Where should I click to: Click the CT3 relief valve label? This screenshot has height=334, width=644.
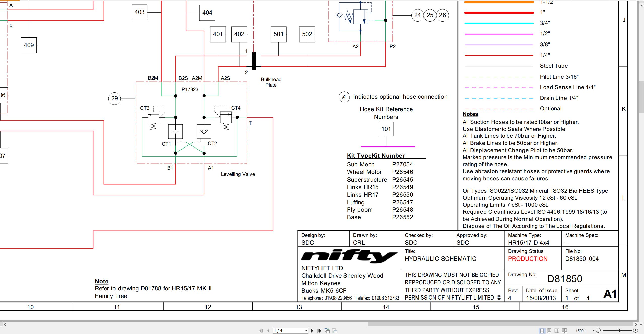coord(145,108)
